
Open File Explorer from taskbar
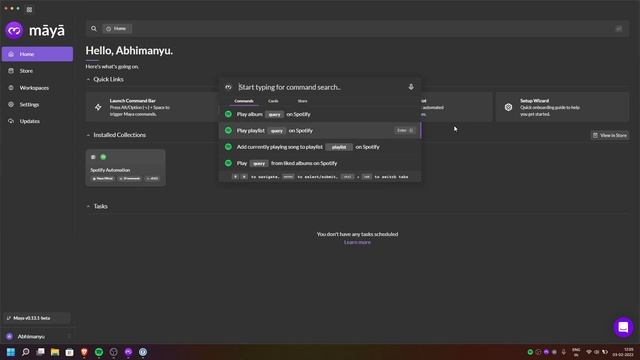coord(55,352)
